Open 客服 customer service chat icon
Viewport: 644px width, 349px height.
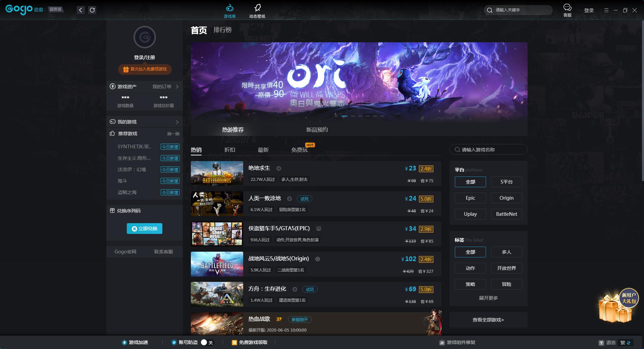click(567, 7)
